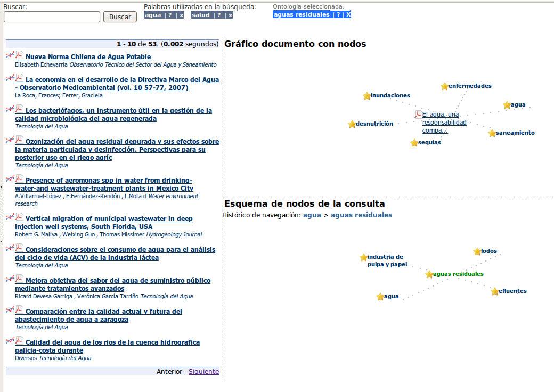Open PDF icon of Presence of aeromonas result
This screenshot has width=554, height=392.
[19, 179]
